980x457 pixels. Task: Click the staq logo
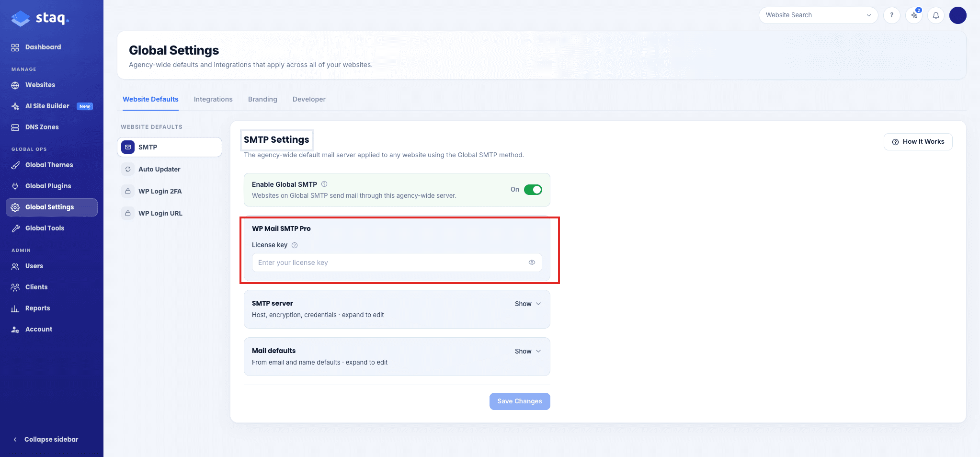tap(40, 18)
